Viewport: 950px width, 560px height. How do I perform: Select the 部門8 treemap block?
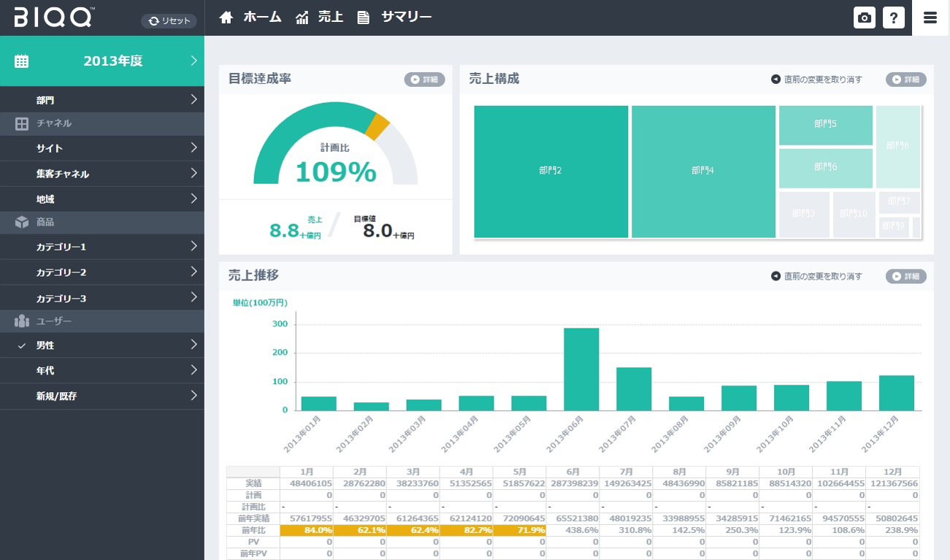coord(898,147)
